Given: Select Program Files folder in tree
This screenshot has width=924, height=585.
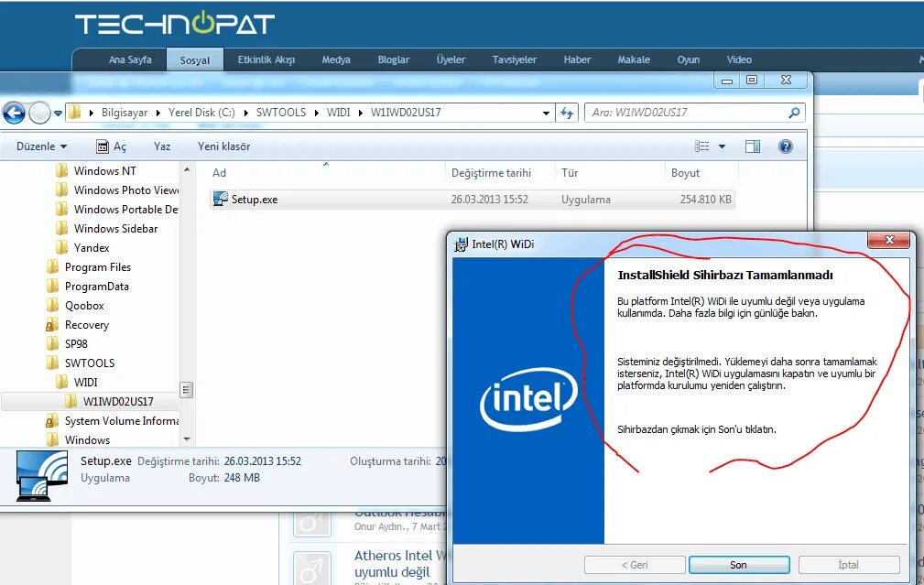Looking at the screenshot, I should point(98,267).
